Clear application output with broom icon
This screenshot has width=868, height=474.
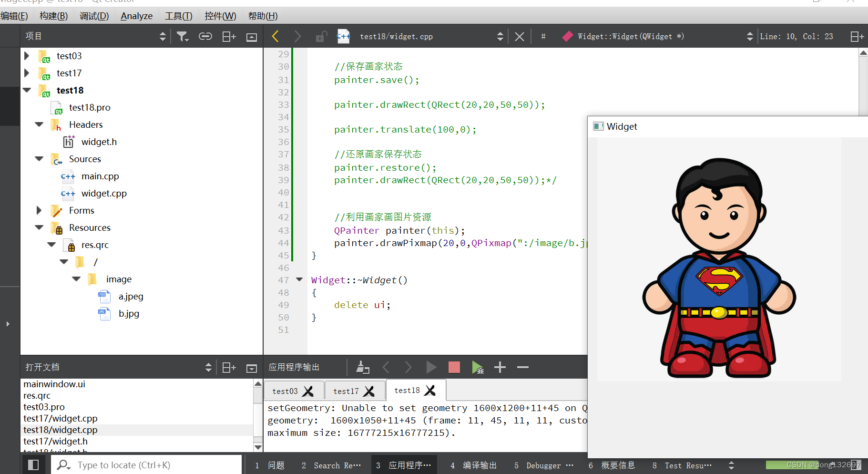tap(363, 367)
